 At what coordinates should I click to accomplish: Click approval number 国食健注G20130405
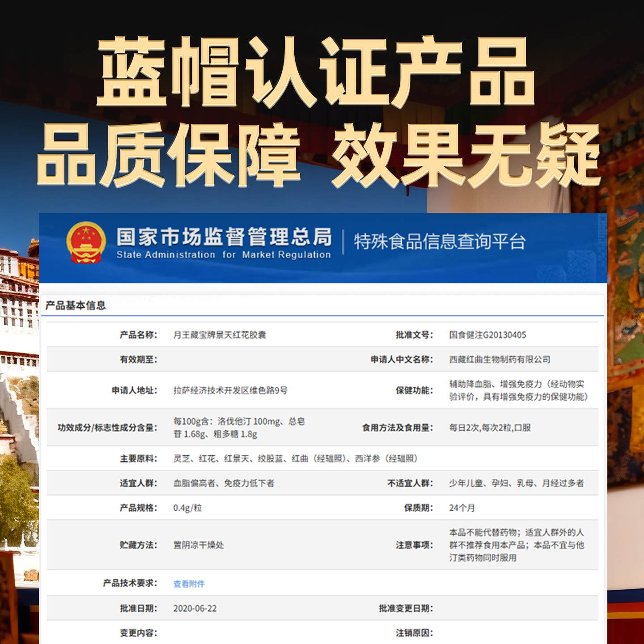pos(487,335)
